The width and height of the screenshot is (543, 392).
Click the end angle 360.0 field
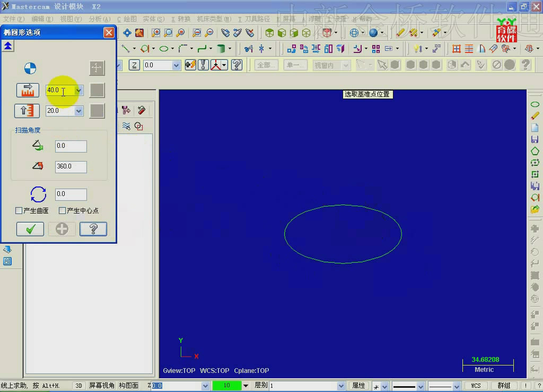[x=71, y=167]
